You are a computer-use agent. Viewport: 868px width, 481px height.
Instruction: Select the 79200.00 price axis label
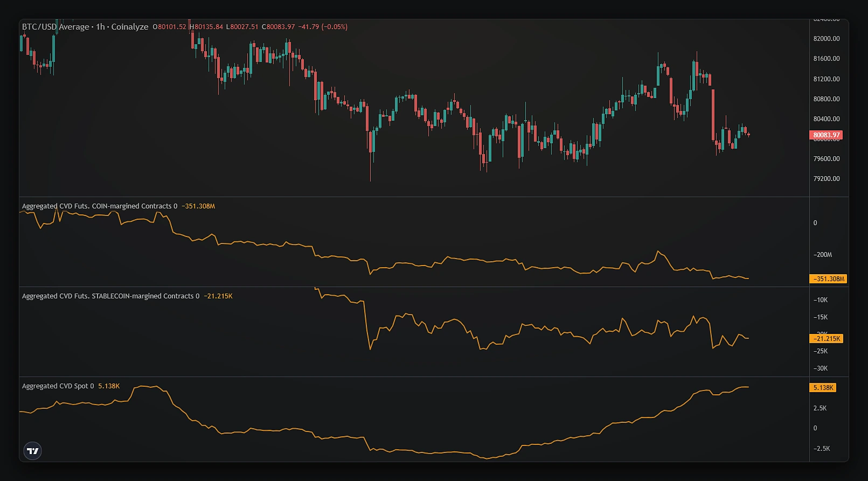(827, 179)
